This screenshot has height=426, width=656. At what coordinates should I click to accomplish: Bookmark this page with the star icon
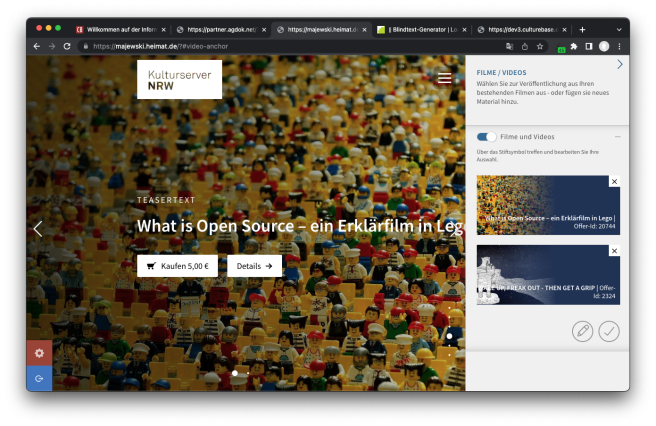pos(540,46)
